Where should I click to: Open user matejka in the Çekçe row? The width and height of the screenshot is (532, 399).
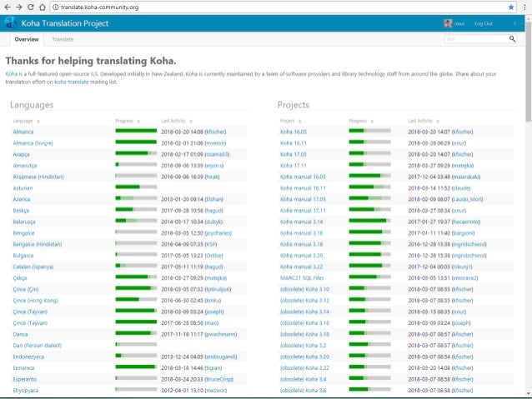[216, 278]
